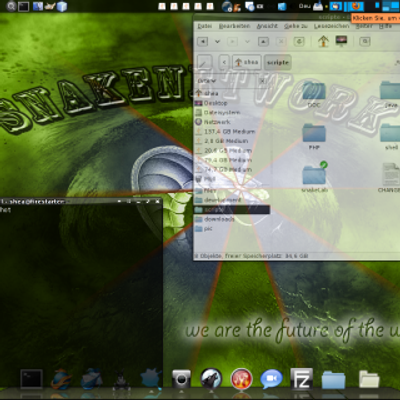
Task: Click the terminal window title bar
Action: [81, 201]
